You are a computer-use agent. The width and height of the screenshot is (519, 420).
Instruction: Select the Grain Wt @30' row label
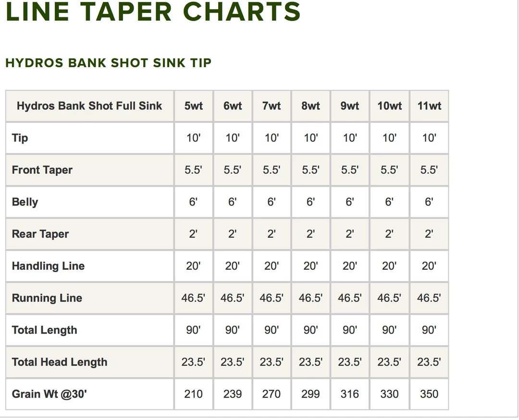[49, 394]
